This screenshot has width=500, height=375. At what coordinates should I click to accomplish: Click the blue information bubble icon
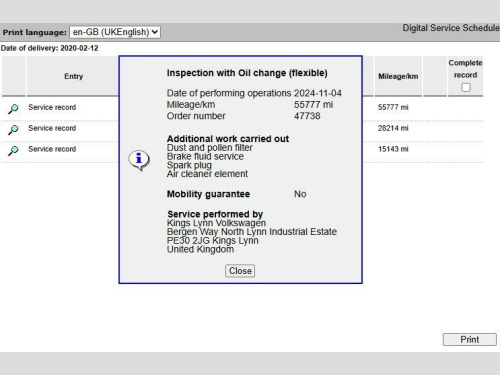tap(139, 160)
